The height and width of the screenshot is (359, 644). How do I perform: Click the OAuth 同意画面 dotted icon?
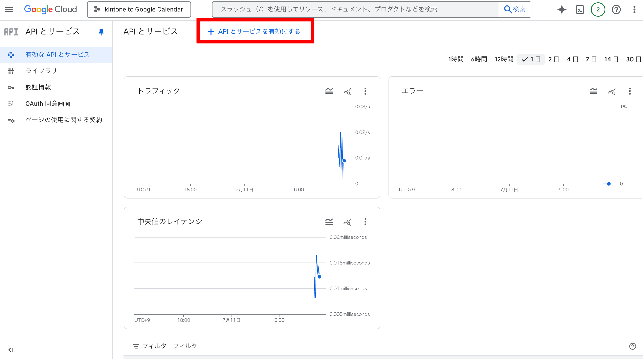[11, 104]
